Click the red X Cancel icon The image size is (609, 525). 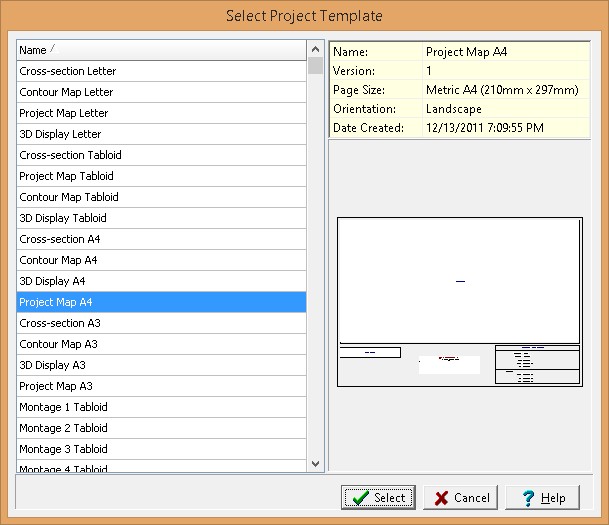click(440, 497)
